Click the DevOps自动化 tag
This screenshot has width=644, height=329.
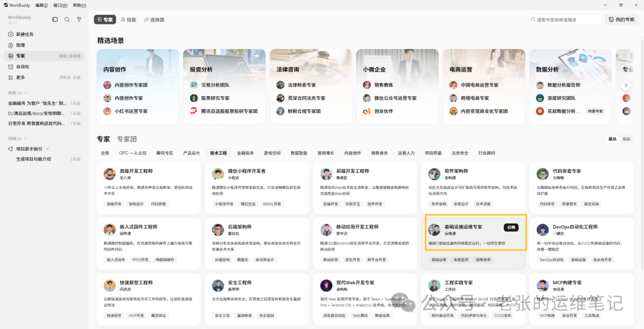pos(552,260)
